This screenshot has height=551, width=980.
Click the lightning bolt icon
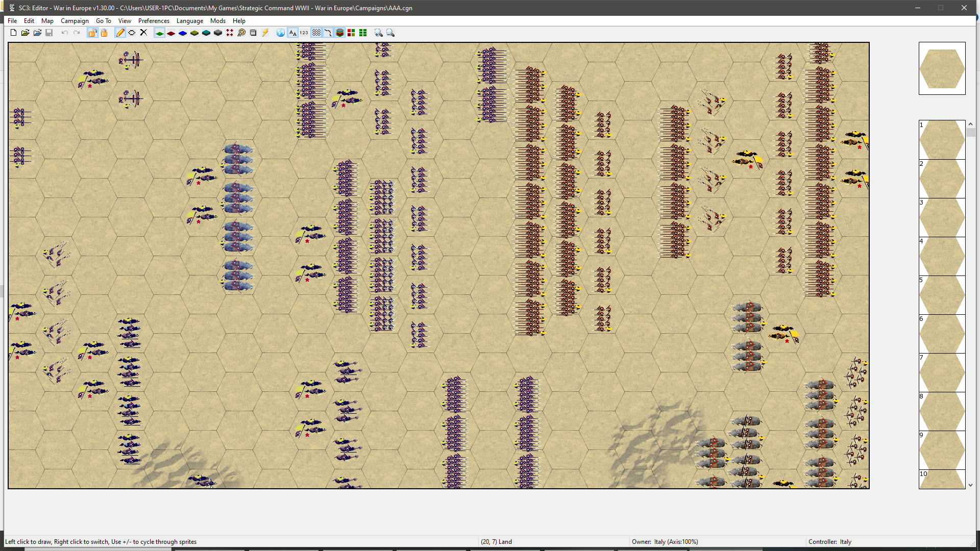(265, 33)
